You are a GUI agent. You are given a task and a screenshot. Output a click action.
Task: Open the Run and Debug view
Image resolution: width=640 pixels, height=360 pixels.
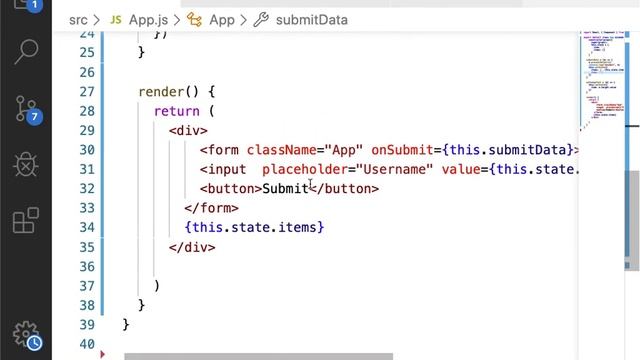[26, 164]
